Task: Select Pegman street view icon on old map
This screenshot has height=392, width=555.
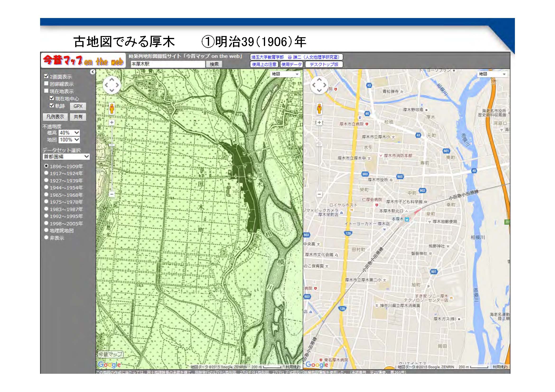Action: 112,108
